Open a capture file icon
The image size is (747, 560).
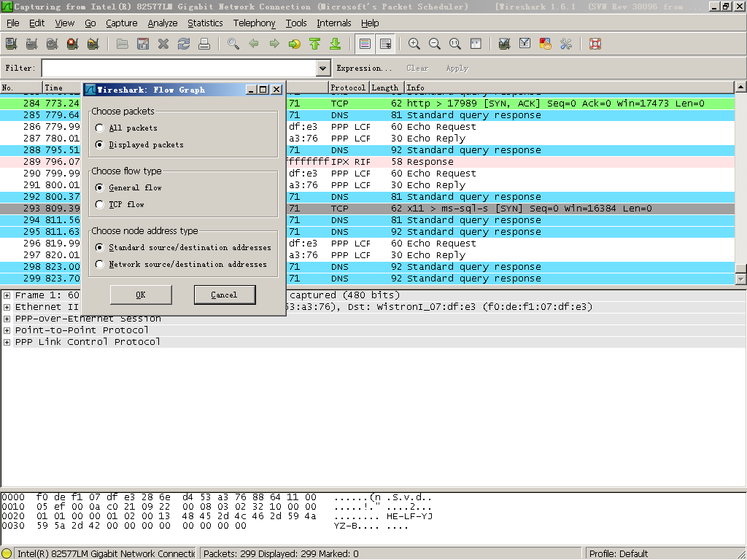(x=123, y=44)
